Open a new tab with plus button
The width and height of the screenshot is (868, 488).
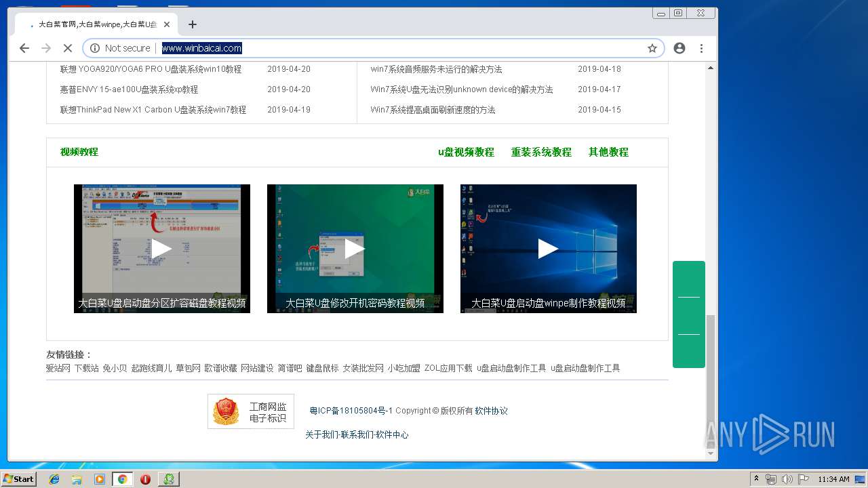[x=193, y=24]
